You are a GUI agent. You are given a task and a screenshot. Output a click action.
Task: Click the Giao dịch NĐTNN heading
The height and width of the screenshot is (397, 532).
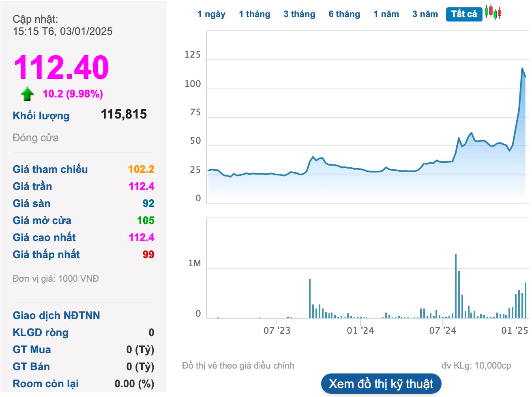[x=56, y=315]
